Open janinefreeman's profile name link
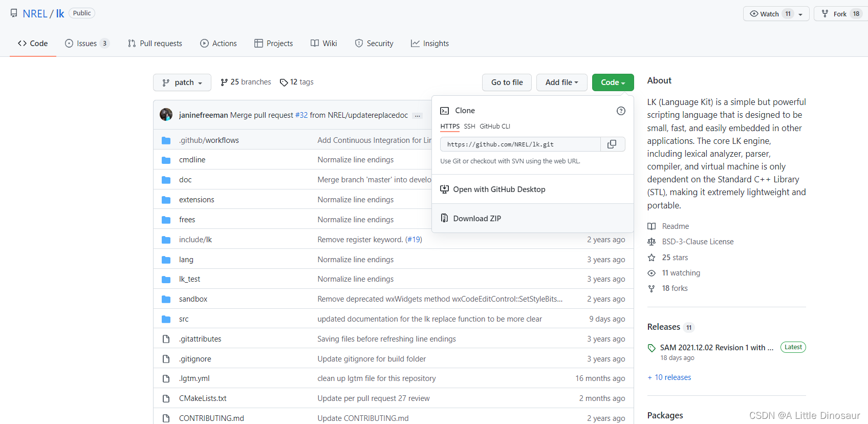This screenshot has width=868, height=424. (203, 115)
